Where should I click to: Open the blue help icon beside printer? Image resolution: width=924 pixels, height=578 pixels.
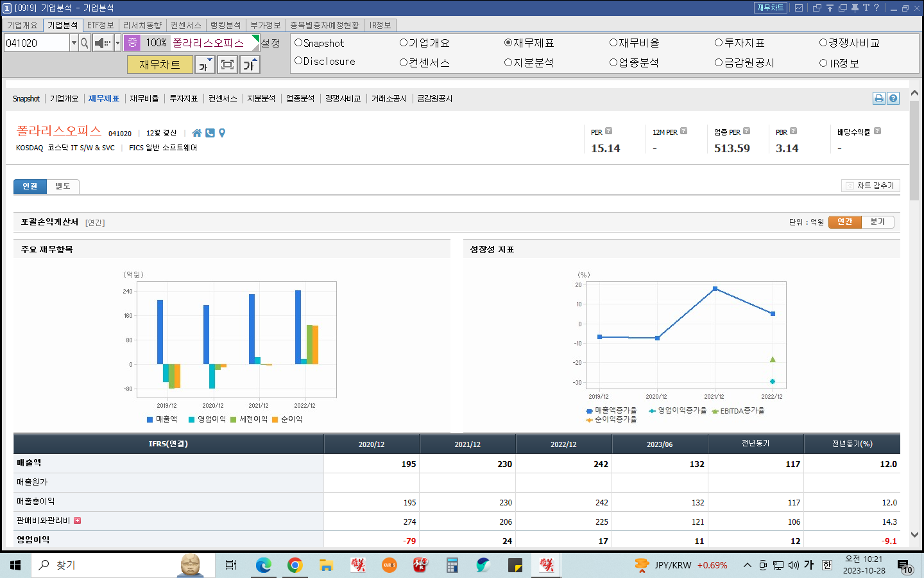pos(893,98)
